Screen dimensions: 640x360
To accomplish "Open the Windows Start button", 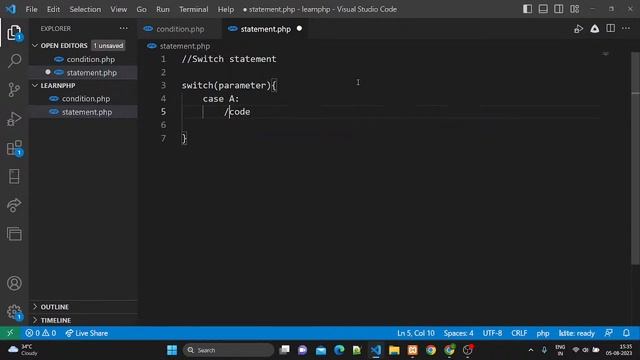I will click(x=172, y=350).
